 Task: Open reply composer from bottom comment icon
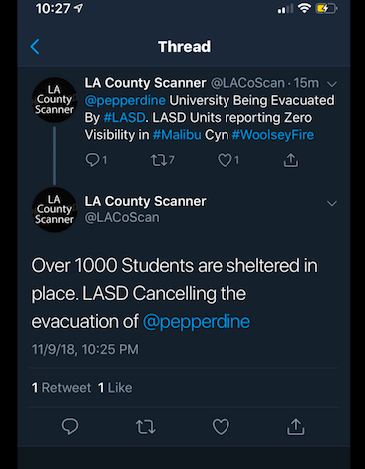pyautogui.click(x=70, y=426)
